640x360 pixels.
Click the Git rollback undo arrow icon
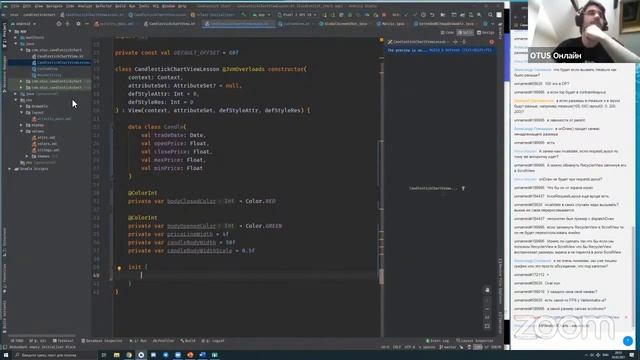click(x=432, y=15)
